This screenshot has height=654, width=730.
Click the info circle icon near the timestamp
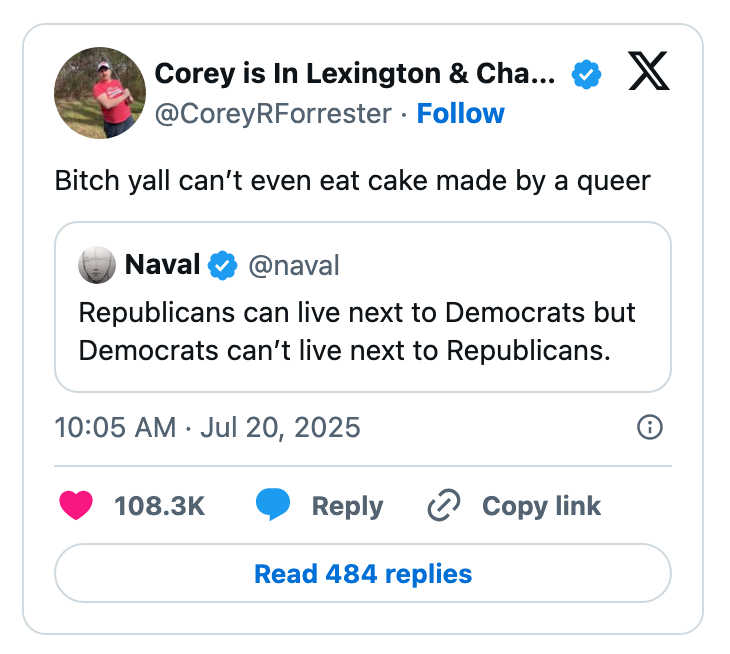(649, 428)
